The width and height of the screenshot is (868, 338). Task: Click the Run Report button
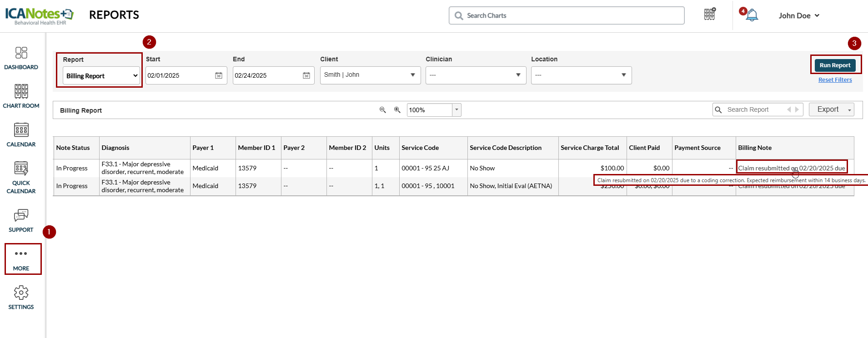click(835, 65)
